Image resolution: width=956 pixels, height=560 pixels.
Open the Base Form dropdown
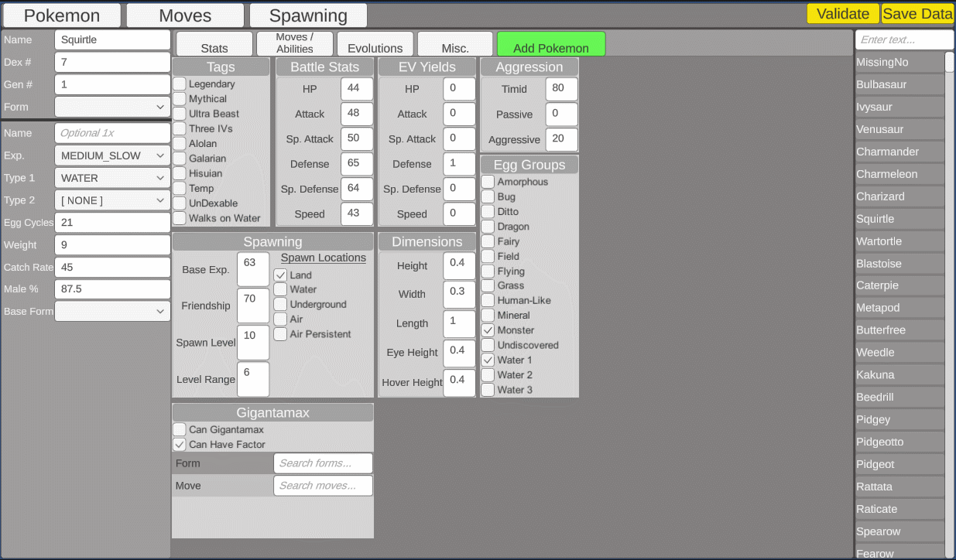(x=112, y=312)
